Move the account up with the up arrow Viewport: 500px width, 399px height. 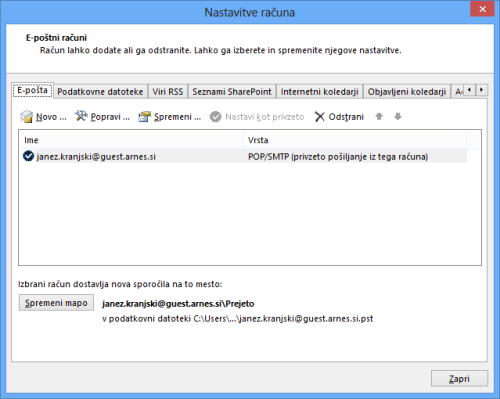click(x=379, y=116)
